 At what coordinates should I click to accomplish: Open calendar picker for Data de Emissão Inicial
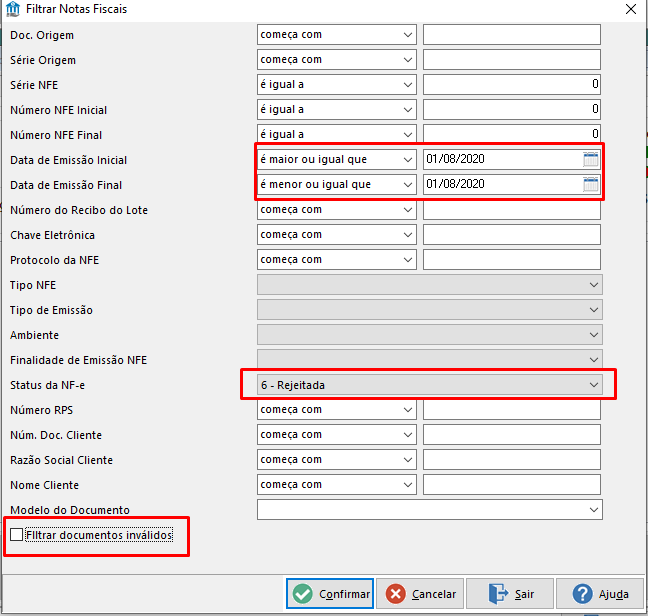point(591,159)
